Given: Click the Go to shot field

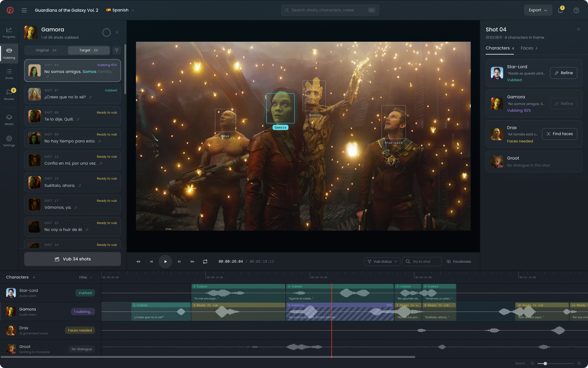Looking at the screenshot, I should coord(422,261).
